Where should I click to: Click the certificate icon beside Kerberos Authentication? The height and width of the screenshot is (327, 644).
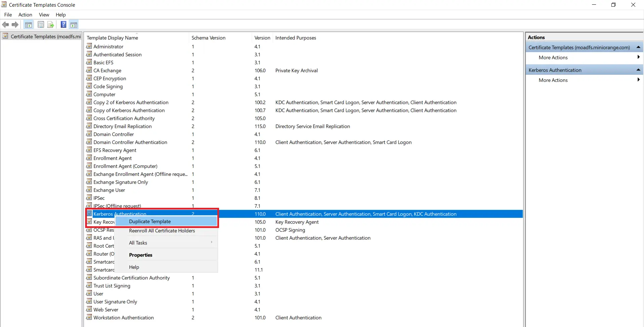tap(89, 214)
